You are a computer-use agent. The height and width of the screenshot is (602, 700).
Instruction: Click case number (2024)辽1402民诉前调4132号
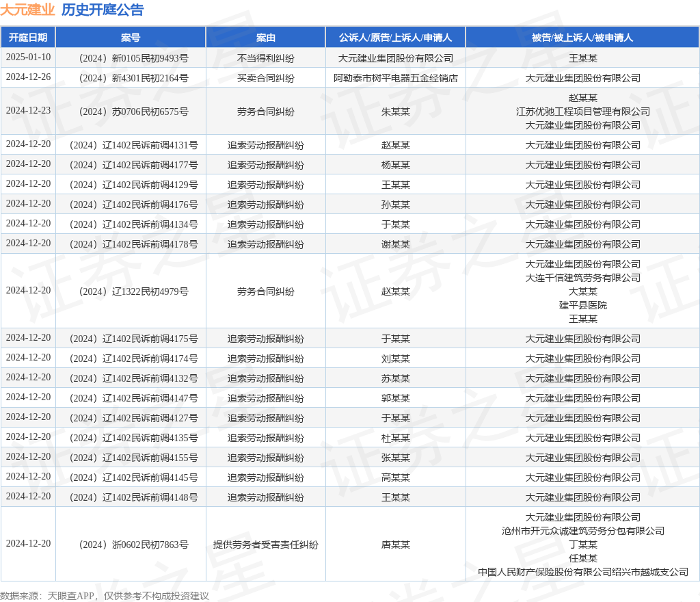click(134, 379)
